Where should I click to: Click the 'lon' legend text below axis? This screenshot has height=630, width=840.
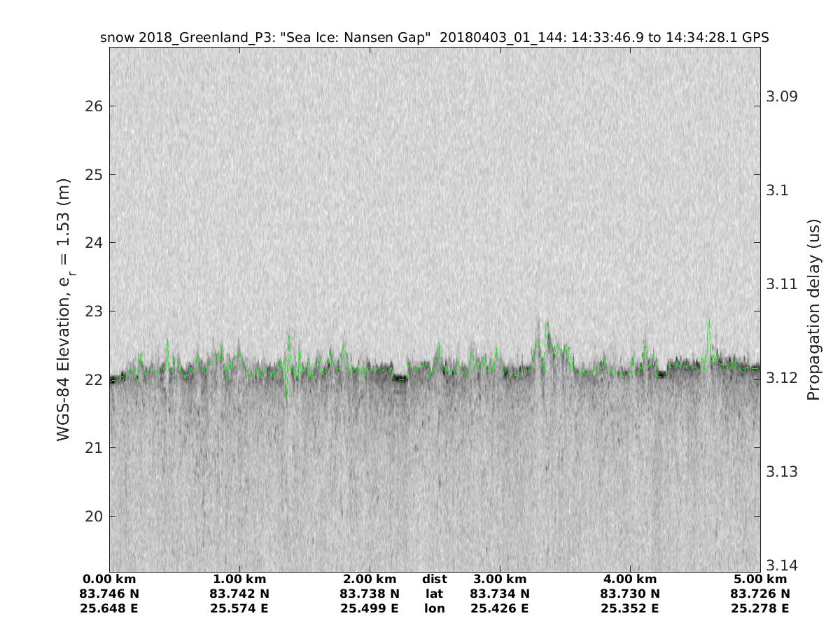[x=435, y=608]
